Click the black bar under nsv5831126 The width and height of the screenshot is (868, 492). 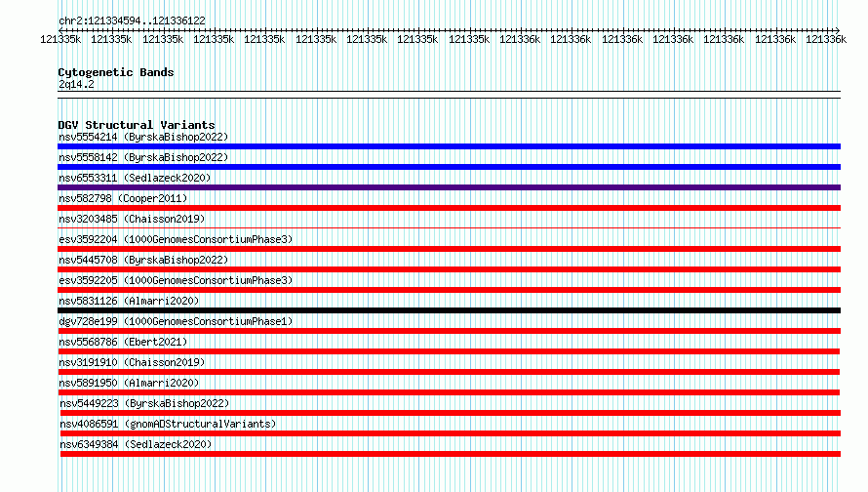(x=449, y=310)
